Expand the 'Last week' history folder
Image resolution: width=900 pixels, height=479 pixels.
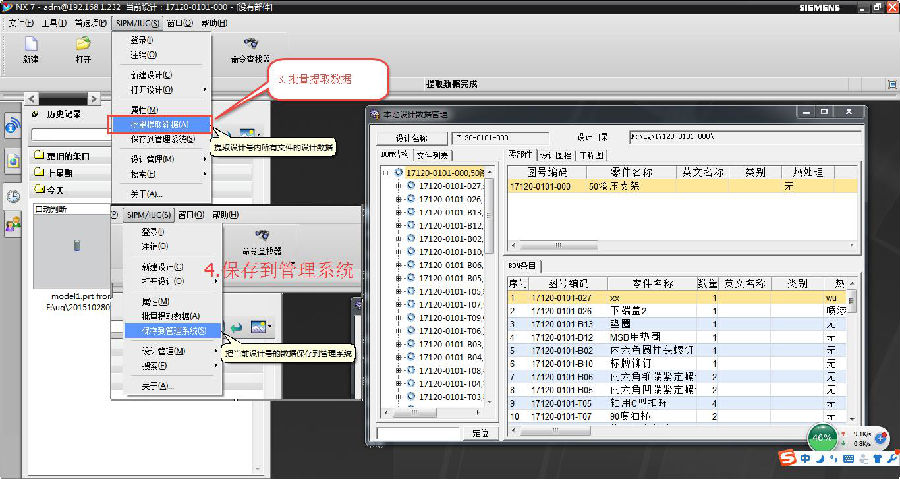(x=60, y=171)
